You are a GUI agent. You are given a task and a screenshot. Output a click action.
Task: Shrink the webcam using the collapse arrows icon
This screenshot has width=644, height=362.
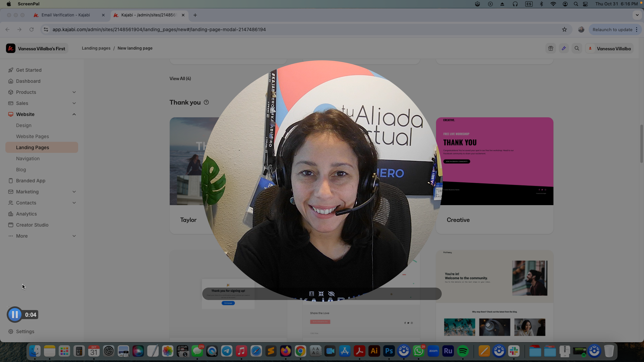321,294
